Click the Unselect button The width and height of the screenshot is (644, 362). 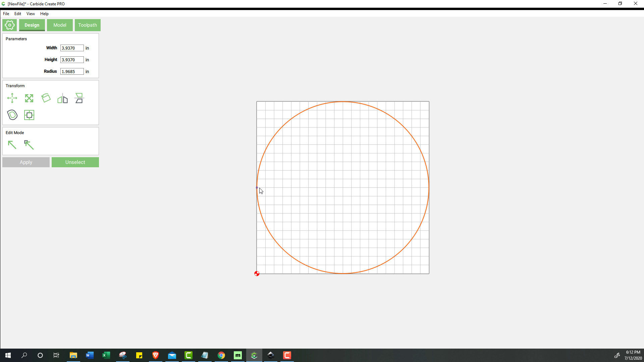tap(75, 162)
